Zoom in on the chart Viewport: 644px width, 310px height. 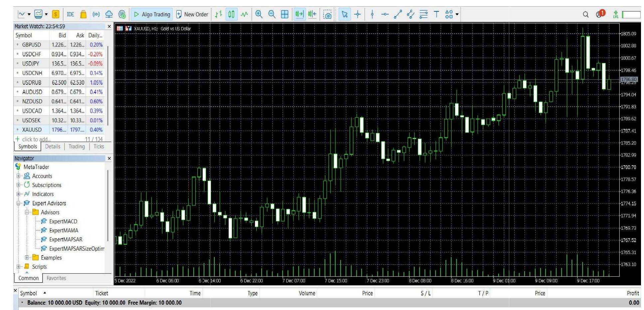(x=259, y=14)
